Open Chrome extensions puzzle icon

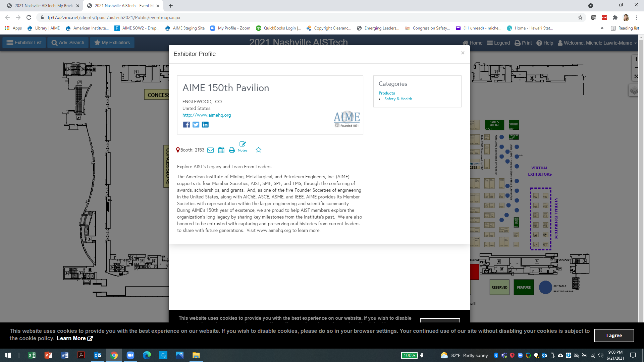click(x=615, y=17)
